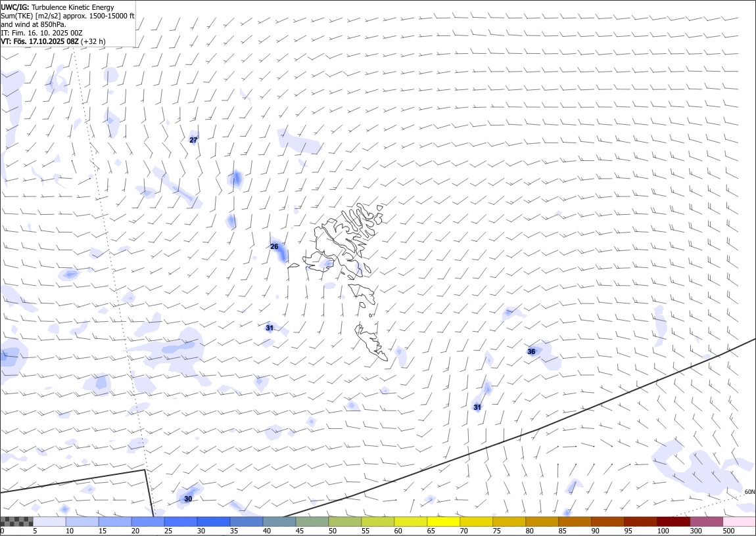The height and width of the screenshot is (536, 756).
Task: Click the legend tick label 65
Action: tap(431, 531)
